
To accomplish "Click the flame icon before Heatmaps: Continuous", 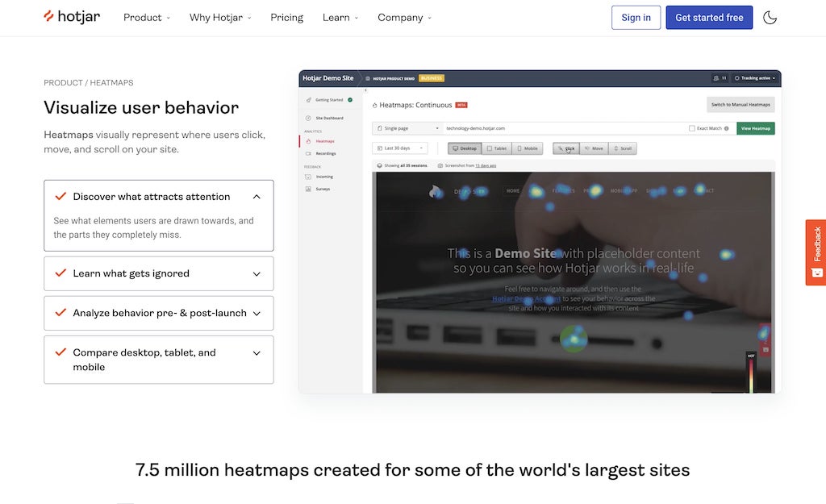I will tap(374, 106).
